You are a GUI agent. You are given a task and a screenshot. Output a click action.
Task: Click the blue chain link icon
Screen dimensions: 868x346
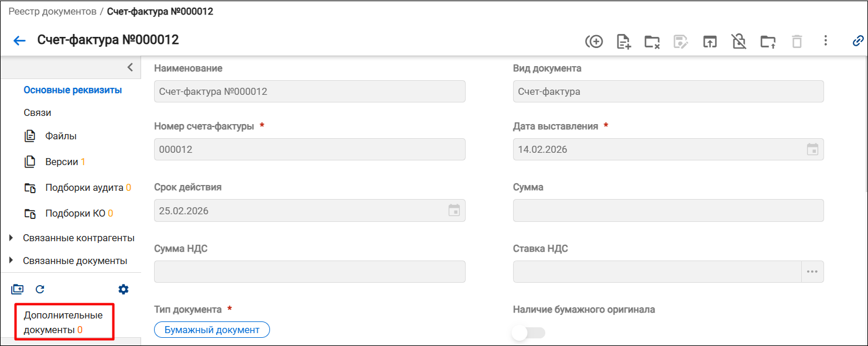click(x=858, y=40)
